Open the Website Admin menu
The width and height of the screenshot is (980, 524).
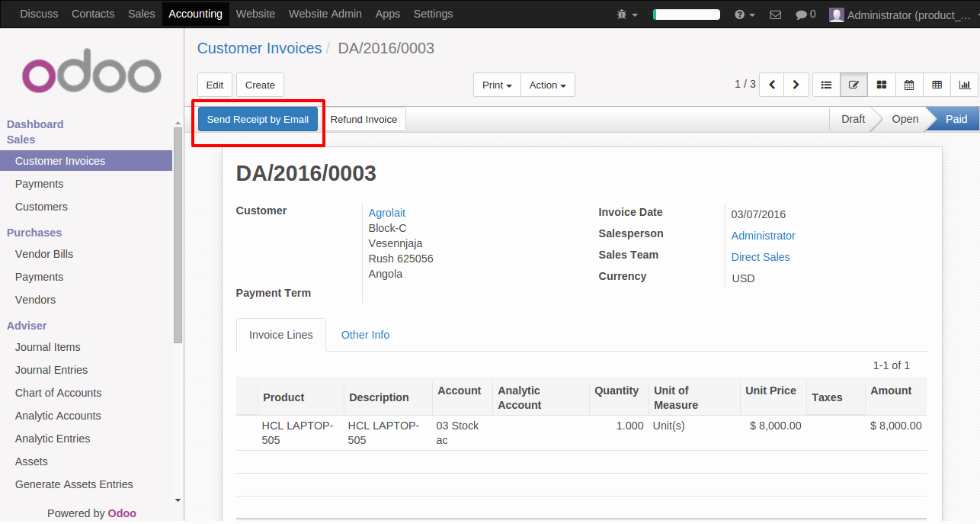pyautogui.click(x=325, y=14)
